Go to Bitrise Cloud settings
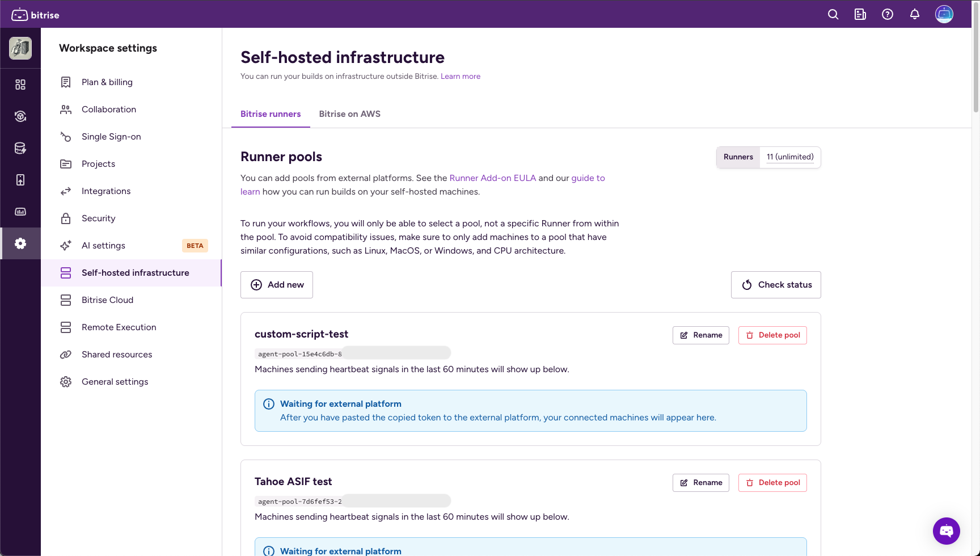 [x=107, y=300]
